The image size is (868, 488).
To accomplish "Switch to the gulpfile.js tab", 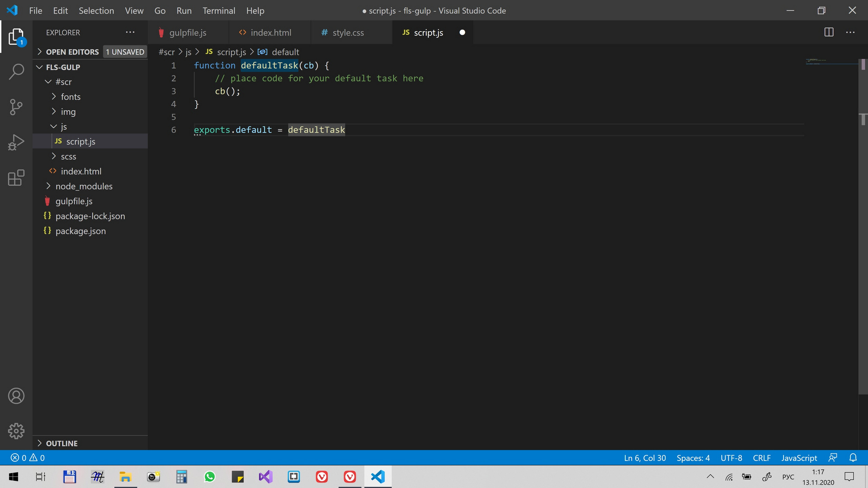I will pyautogui.click(x=189, y=33).
